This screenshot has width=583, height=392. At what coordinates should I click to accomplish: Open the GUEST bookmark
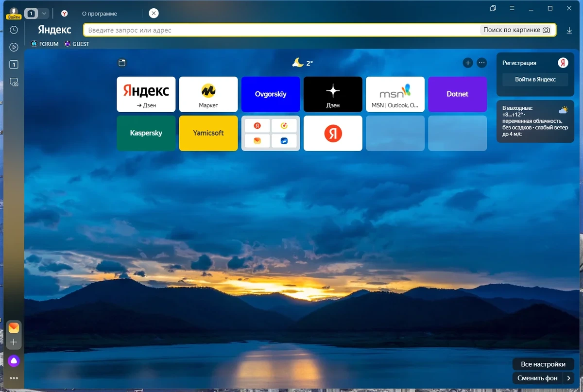tap(77, 44)
